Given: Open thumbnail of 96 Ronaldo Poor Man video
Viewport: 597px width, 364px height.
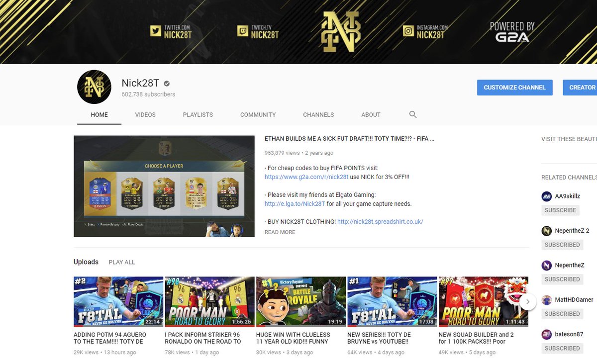Looking at the screenshot, I should 209,301.
